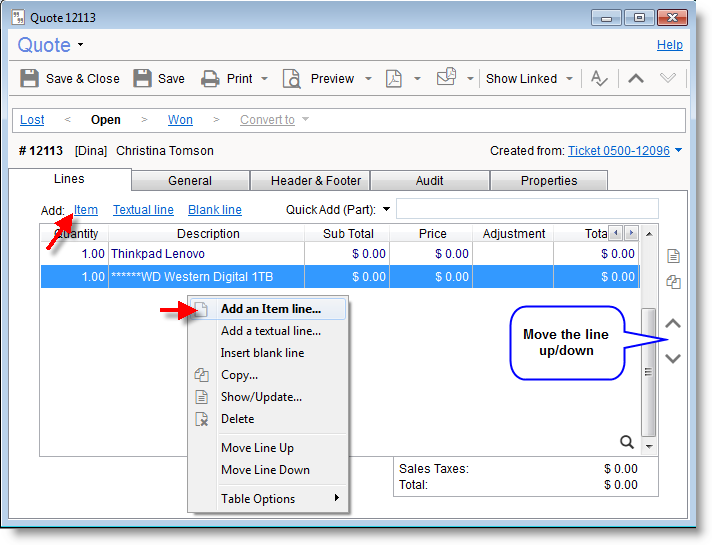
Task: Click the Print toolbar icon
Action: click(x=210, y=79)
